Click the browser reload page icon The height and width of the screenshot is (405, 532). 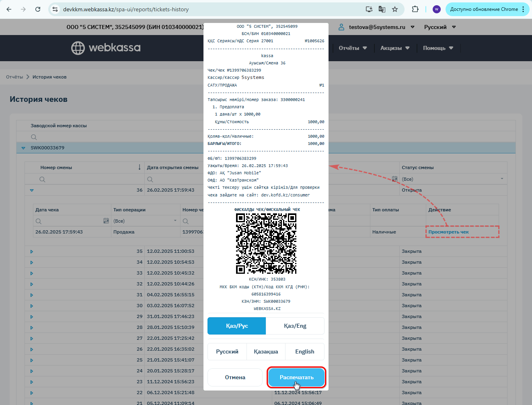(38, 9)
